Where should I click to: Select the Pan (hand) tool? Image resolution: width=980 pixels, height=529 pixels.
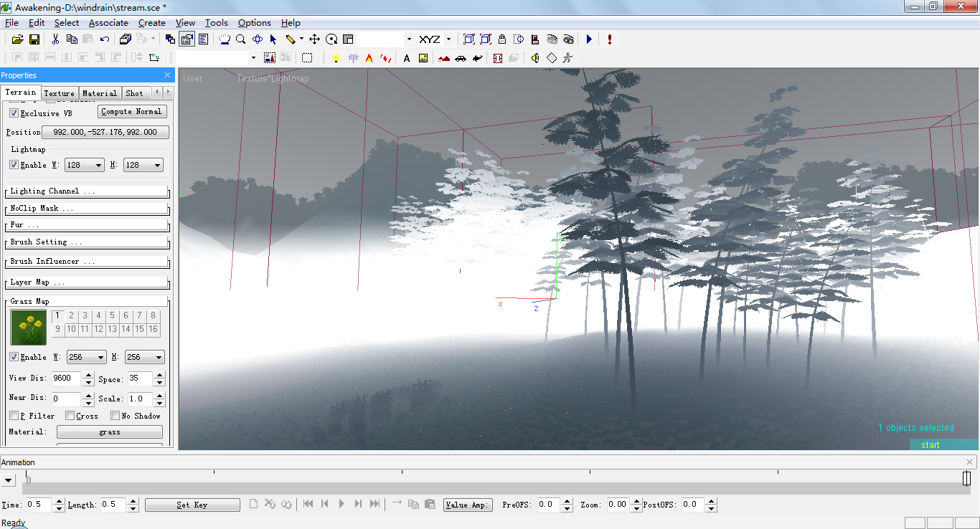(225, 39)
